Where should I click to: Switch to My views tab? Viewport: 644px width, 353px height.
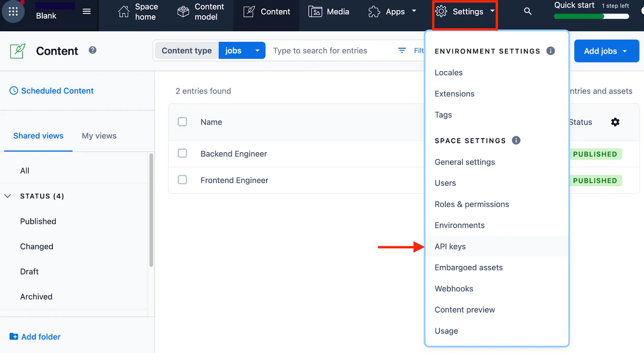click(x=99, y=136)
